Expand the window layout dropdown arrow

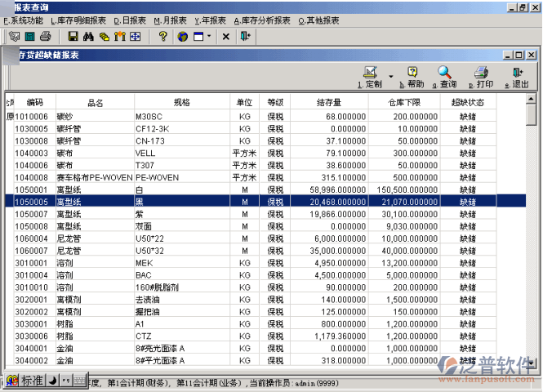click(x=210, y=37)
